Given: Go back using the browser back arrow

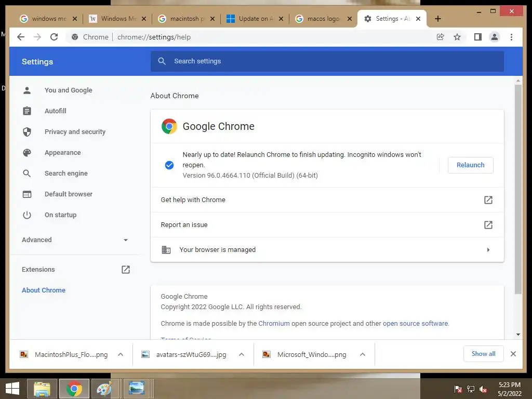Looking at the screenshot, I should [x=21, y=37].
